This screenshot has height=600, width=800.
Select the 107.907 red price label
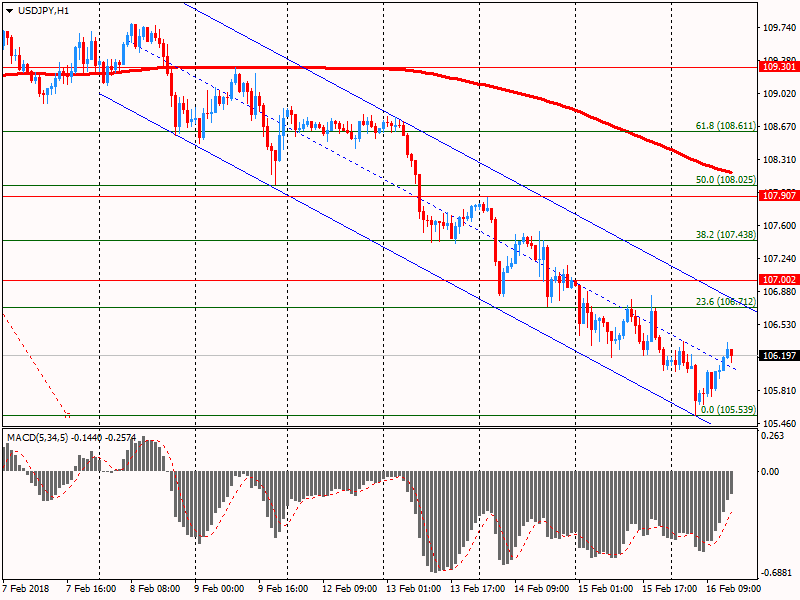pos(779,196)
